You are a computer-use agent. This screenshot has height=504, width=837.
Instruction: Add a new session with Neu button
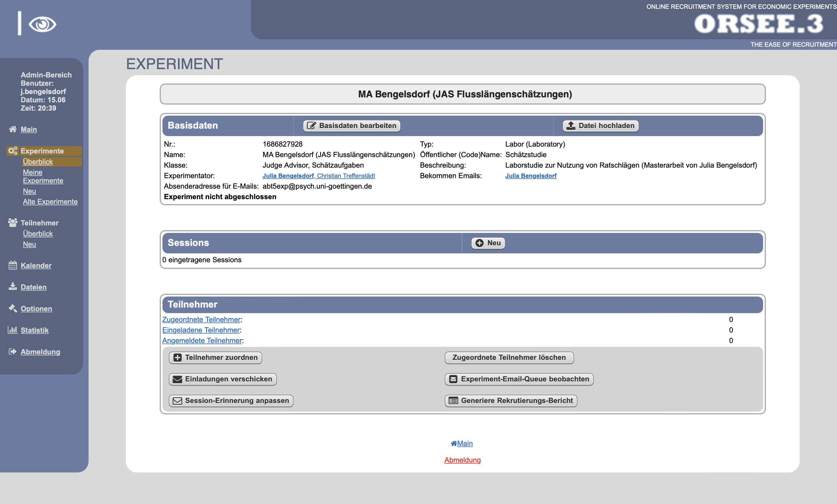point(488,243)
